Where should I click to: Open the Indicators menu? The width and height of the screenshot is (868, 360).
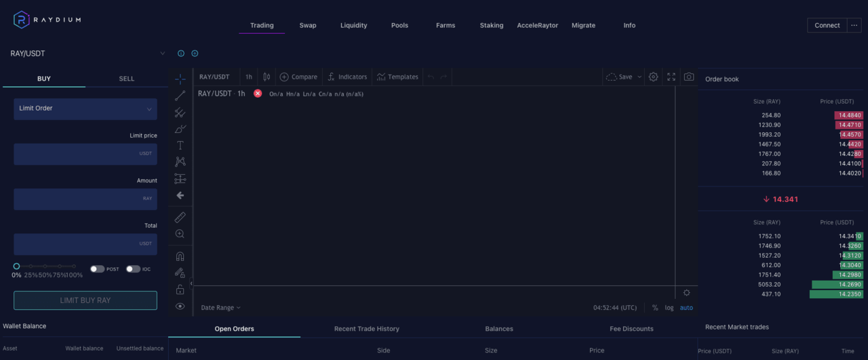click(x=347, y=77)
